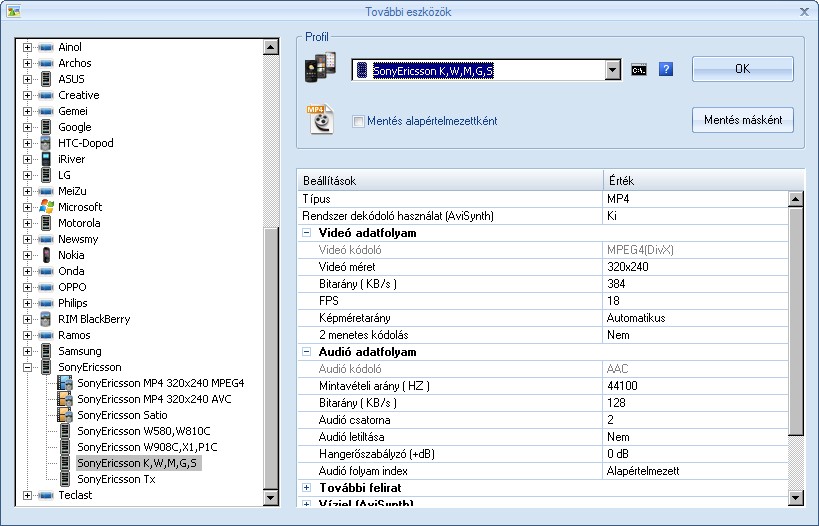Click icon of SonyEricsson W908C,X1,P1C profile
Image resolution: width=819 pixels, height=526 pixels.
pyautogui.click(x=65, y=447)
